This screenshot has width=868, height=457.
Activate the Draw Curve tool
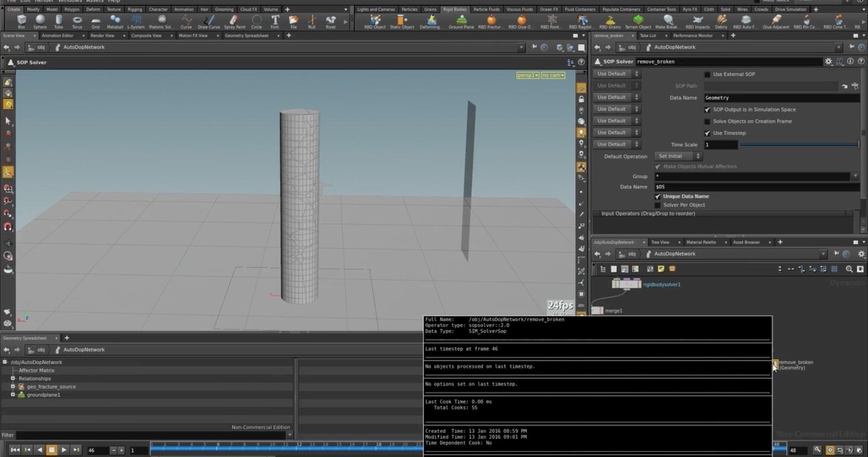point(209,22)
